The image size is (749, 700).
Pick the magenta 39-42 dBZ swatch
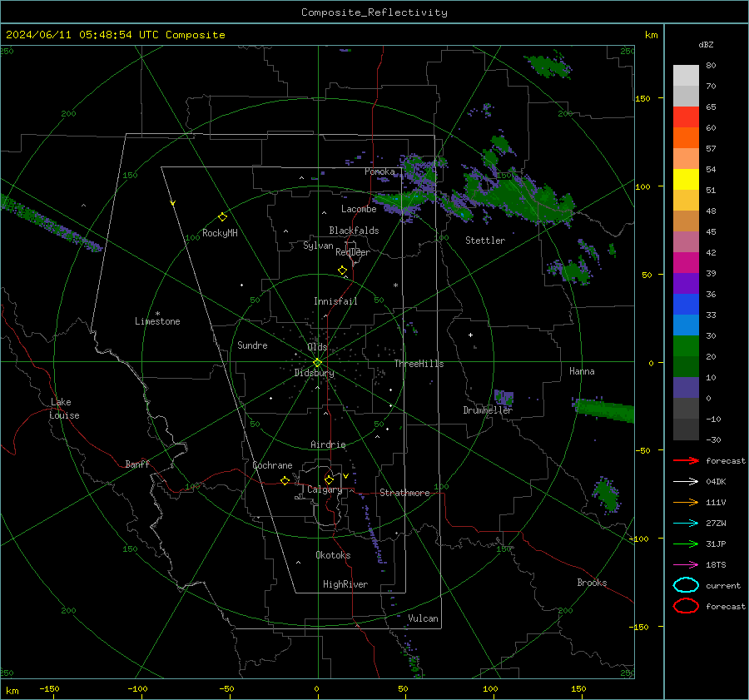pos(686,263)
